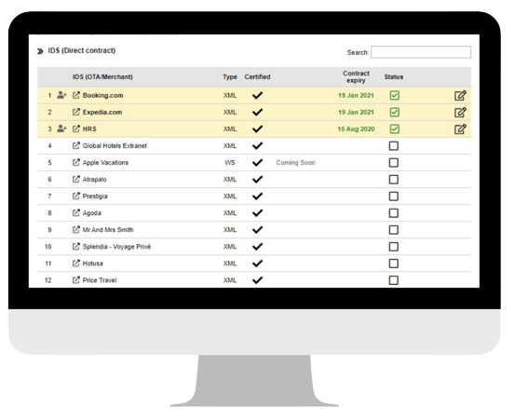Sort by the Contract expiry column header
Screen dimensions: 515x420
tap(356, 77)
